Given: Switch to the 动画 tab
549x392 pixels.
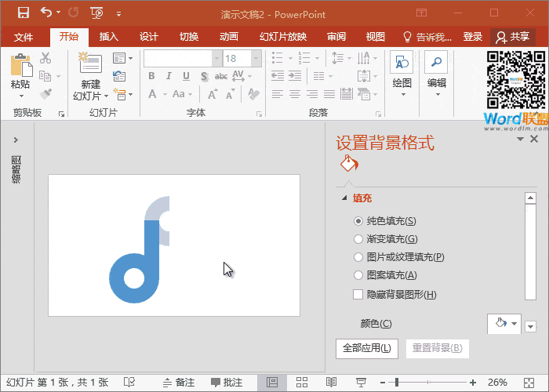Looking at the screenshot, I should [x=229, y=36].
